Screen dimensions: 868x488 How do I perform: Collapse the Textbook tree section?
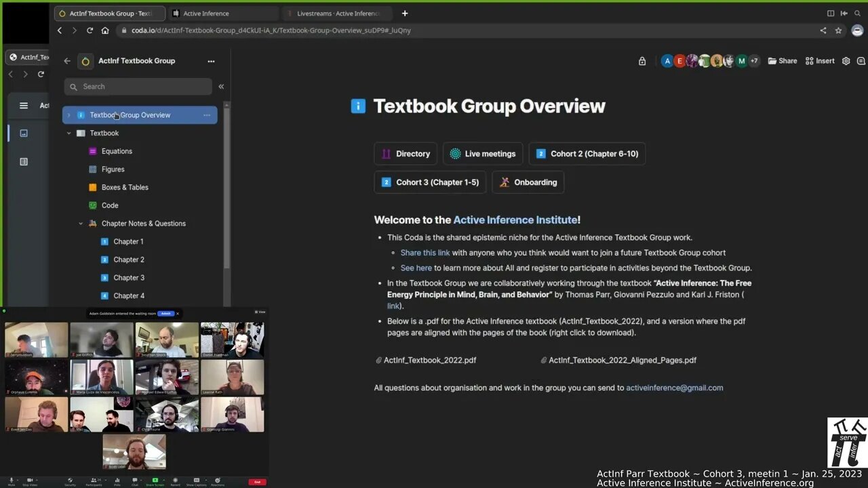click(68, 134)
